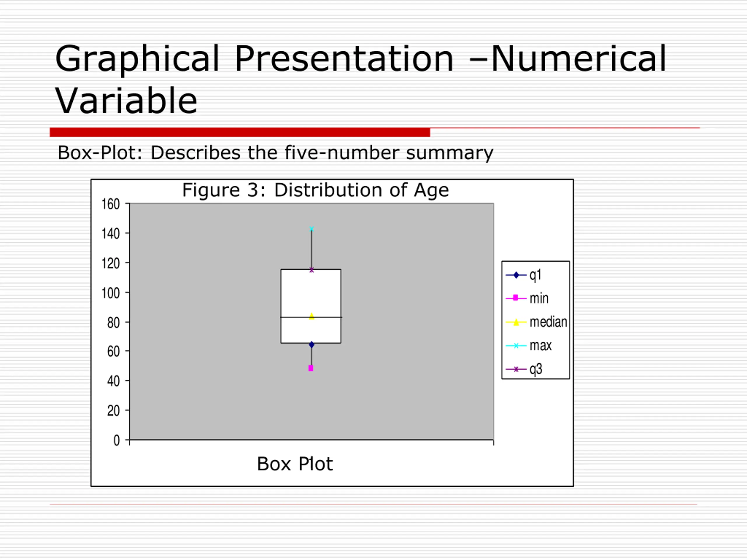
Task: Select the 'Box-Plot: Describes the five-number summary' subtitle
Action: pyautogui.click(x=275, y=153)
